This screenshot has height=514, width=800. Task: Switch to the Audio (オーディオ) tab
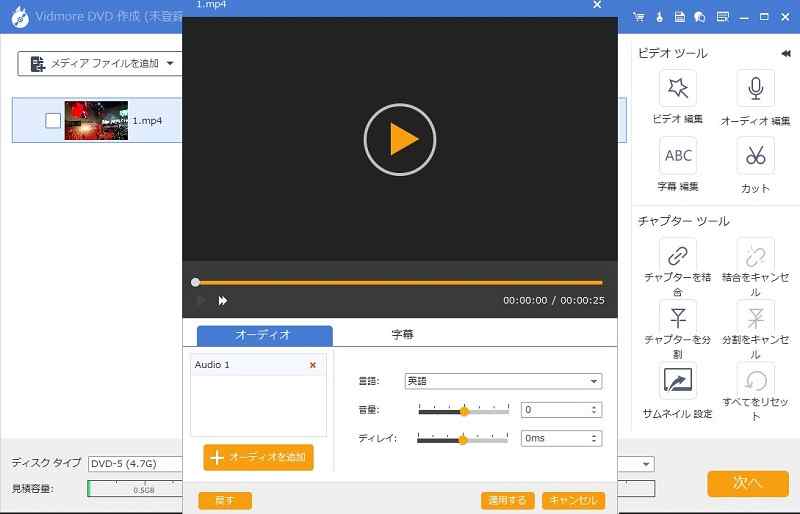click(264, 335)
